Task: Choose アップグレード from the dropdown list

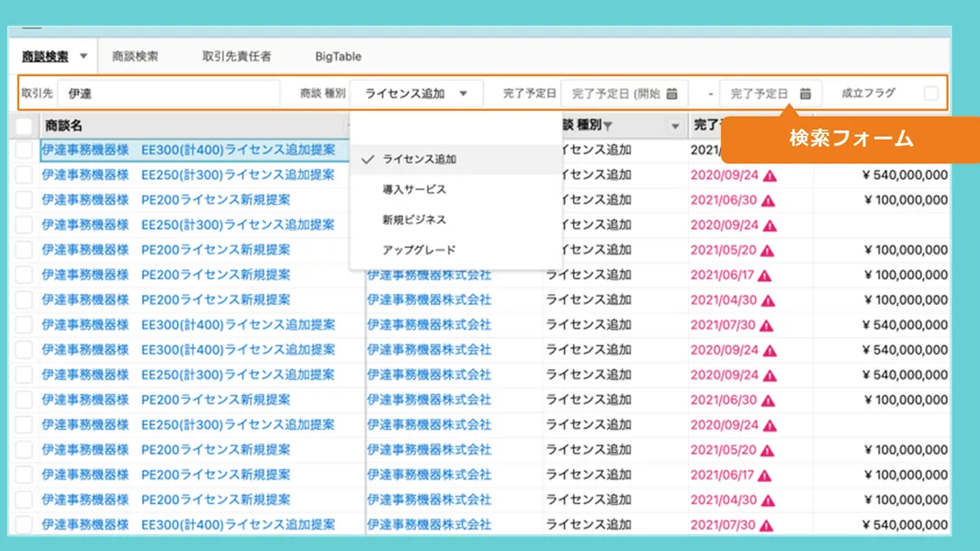Action: tap(419, 250)
